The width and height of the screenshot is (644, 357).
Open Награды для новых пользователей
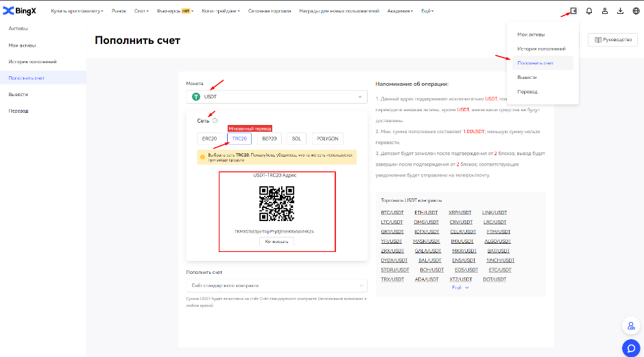point(339,11)
